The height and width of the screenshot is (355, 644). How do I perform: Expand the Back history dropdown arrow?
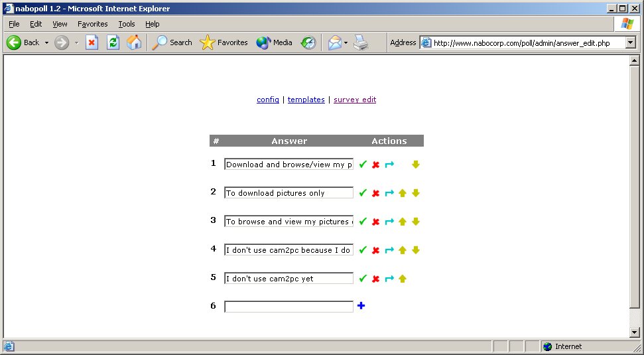point(46,42)
